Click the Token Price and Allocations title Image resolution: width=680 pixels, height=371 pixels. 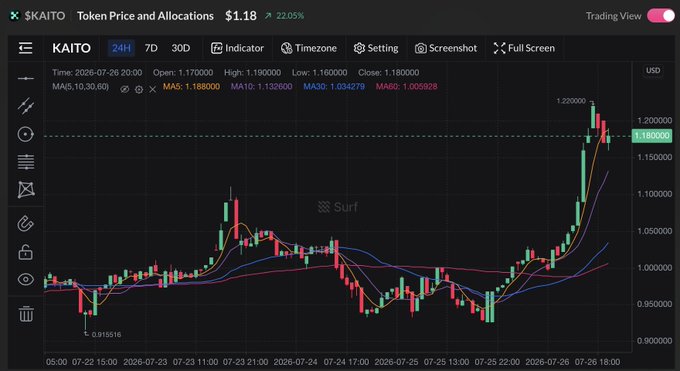(145, 16)
